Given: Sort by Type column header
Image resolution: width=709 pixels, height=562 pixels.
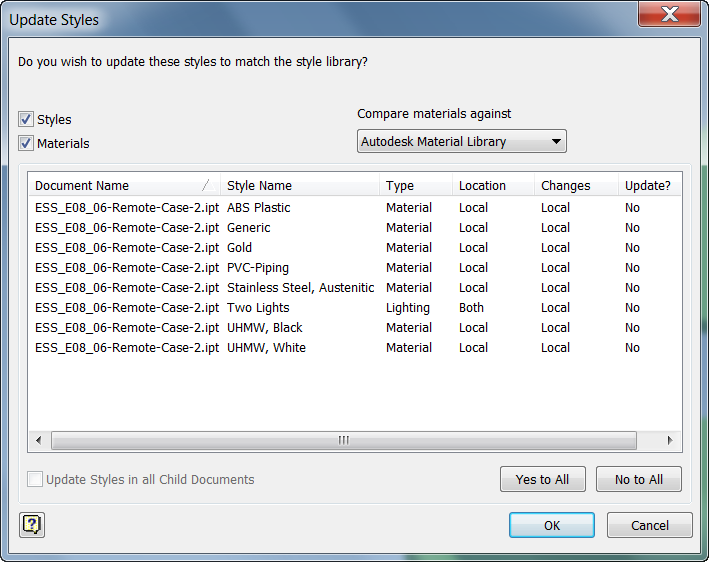Looking at the screenshot, I should pos(416,185).
